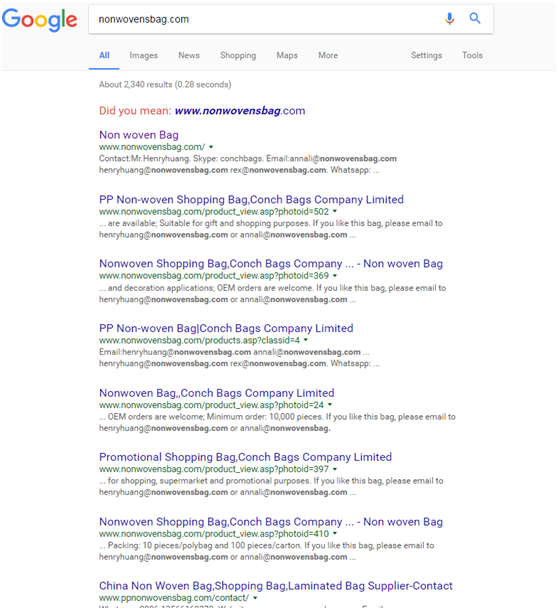Image resolution: width=558 pixels, height=610 pixels.
Task: Open dropdown arrow beside photoid=24 URL
Action: (330, 405)
